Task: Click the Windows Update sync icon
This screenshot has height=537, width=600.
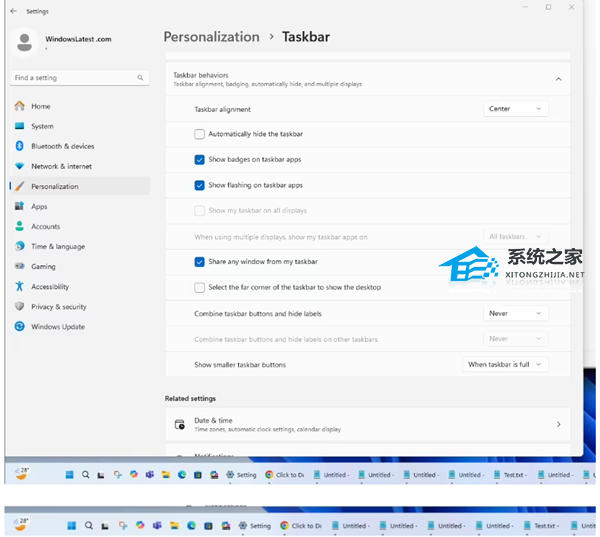Action: click(20, 326)
